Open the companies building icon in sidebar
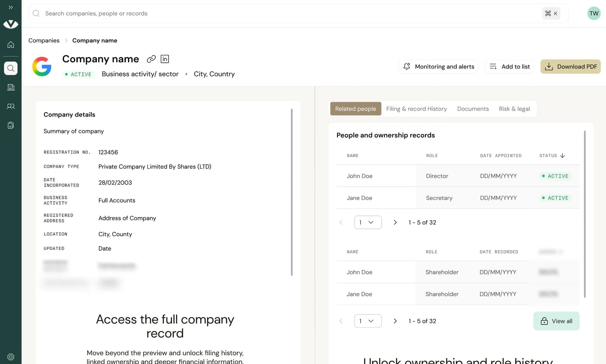The width and height of the screenshot is (606, 364). pyautogui.click(x=11, y=87)
